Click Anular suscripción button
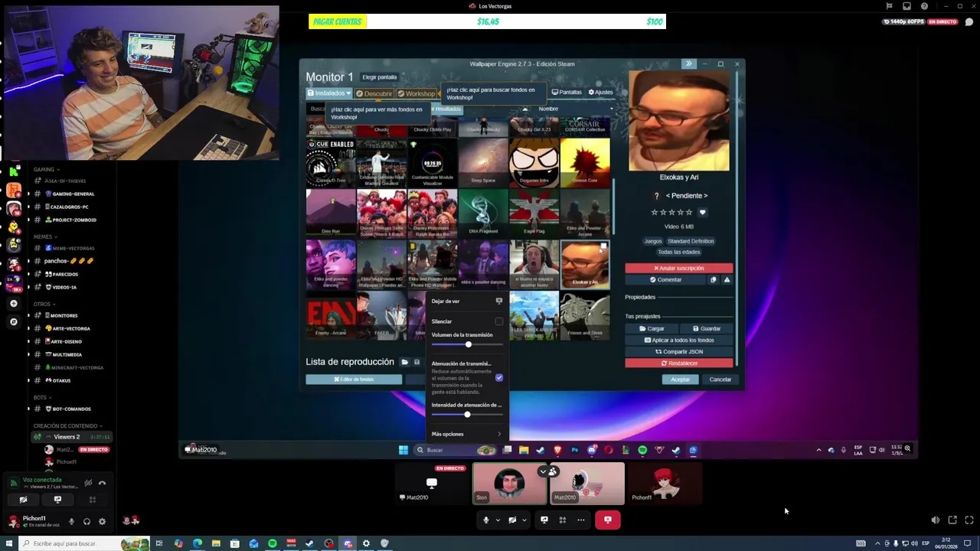Image resolution: width=980 pixels, height=551 pixels. (x=679, y=268)
